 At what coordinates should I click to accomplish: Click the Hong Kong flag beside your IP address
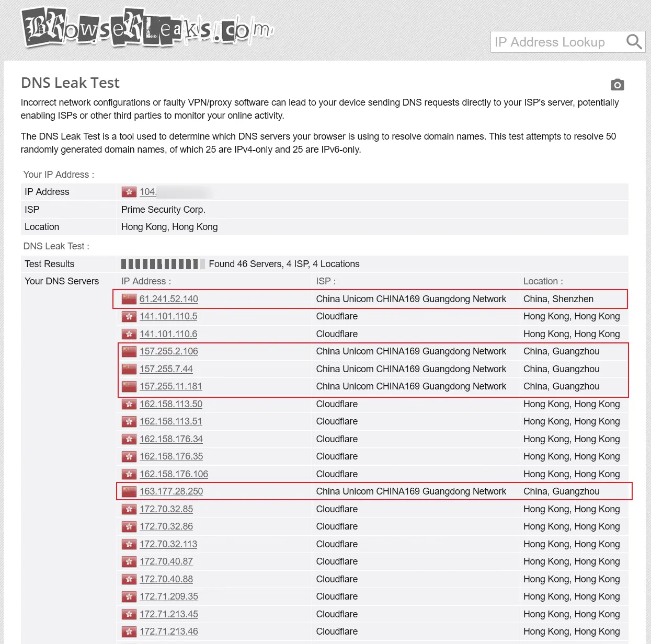[129, 192]
